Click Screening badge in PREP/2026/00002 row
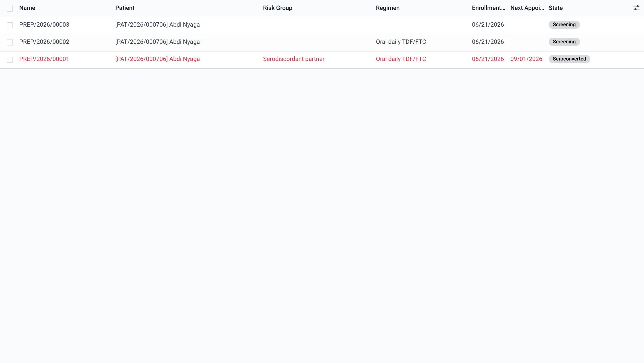The image size is (644, 363). [564, 42]
